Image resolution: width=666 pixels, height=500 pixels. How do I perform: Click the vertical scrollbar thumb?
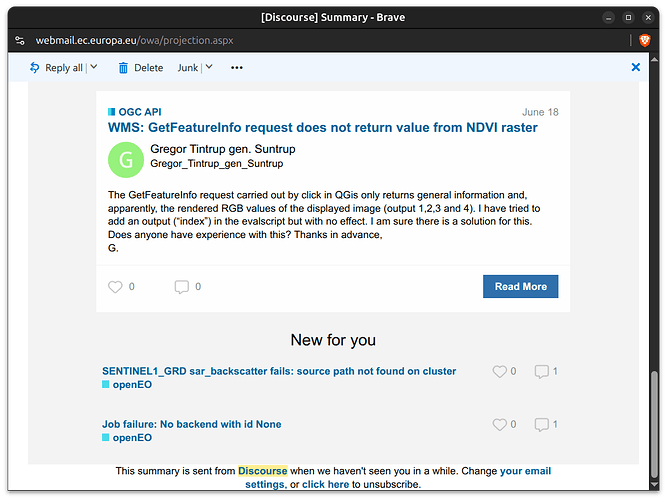654,425
